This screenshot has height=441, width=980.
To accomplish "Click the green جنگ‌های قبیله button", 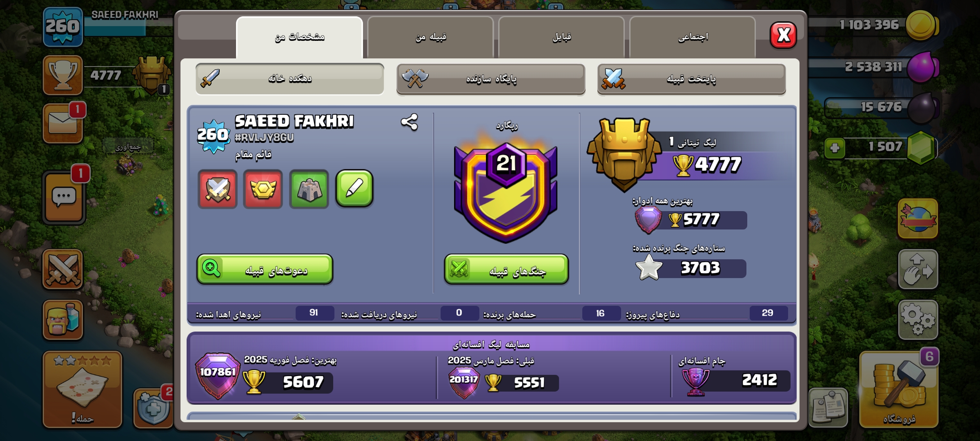I will point(506,269).
